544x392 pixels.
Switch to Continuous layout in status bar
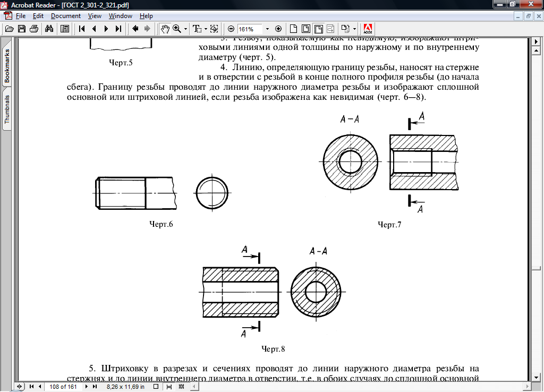click(169, 387)
